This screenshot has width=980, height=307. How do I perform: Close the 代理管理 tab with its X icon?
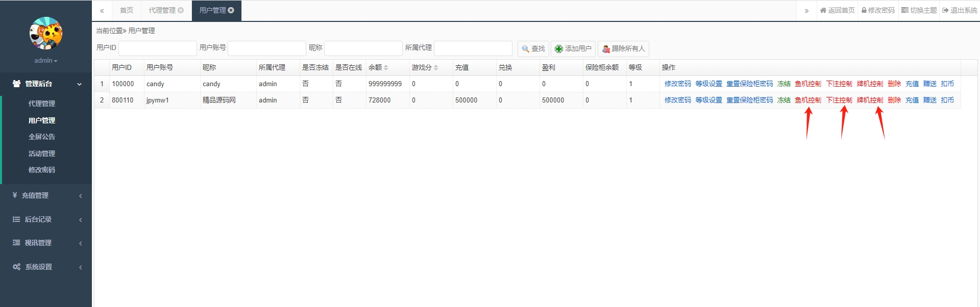coord(181,10)
